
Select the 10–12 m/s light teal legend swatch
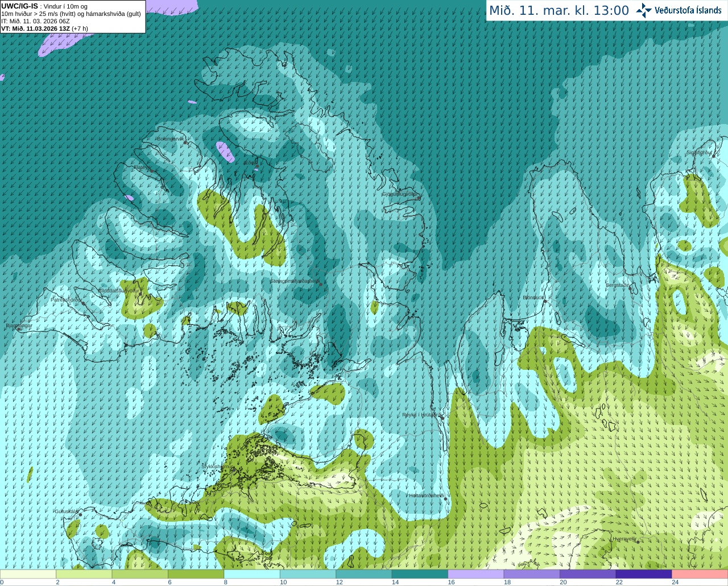coord(308,574)
